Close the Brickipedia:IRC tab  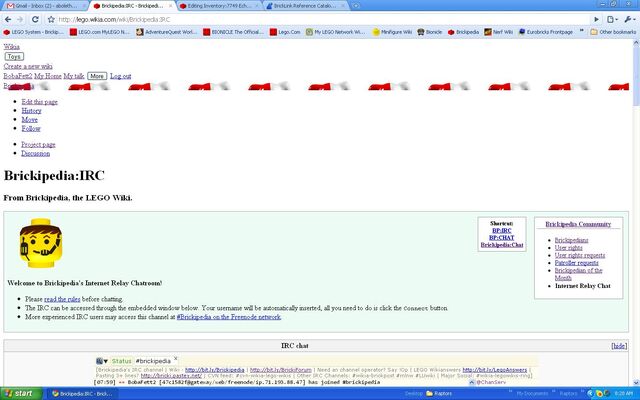(x=171, y=6)
